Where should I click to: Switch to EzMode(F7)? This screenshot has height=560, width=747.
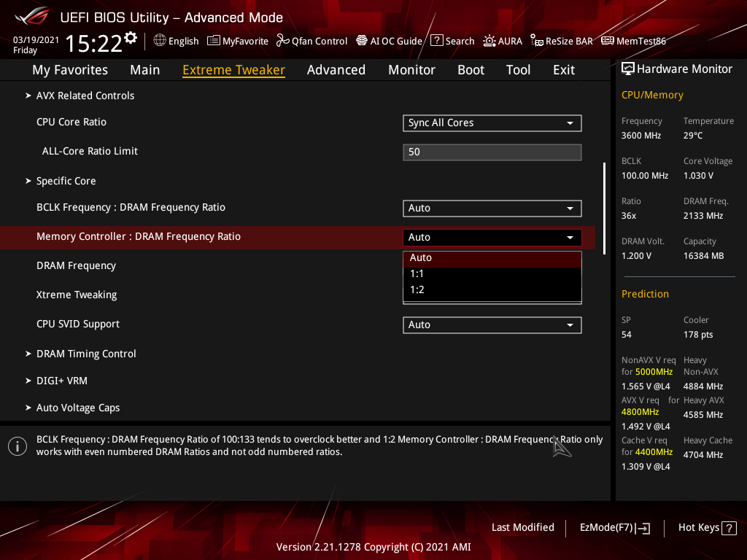point(606,528)
